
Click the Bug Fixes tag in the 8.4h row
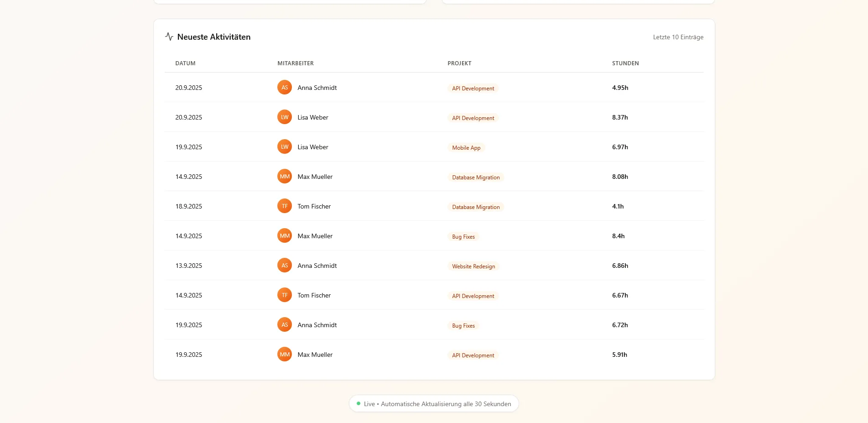463,236
